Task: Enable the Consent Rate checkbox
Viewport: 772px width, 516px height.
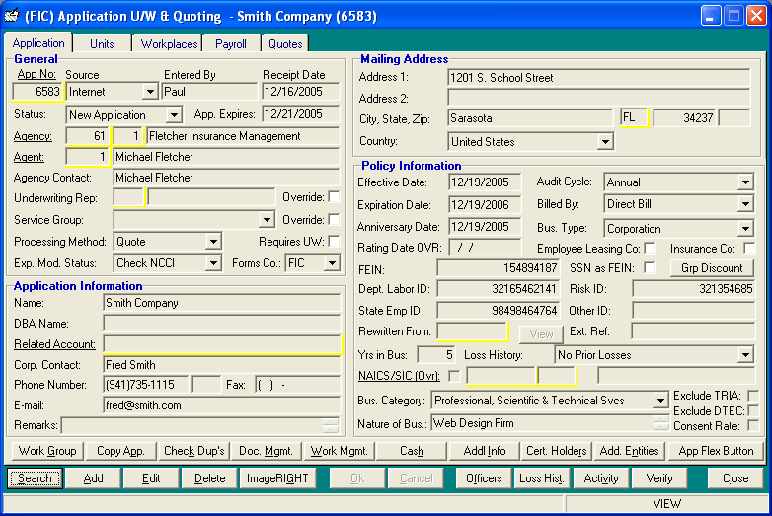Action: tap(753, 425)
